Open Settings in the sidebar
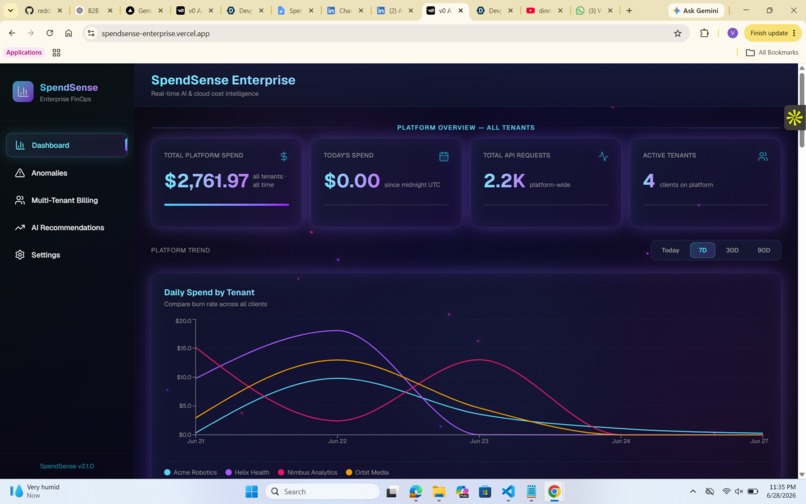Image resolution: width=806 pixels, height=504 pixels. [67, 255]
